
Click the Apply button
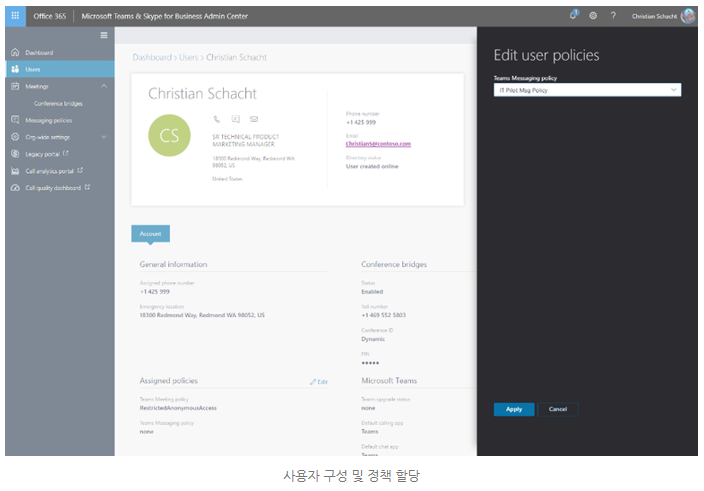coord(514,409)
